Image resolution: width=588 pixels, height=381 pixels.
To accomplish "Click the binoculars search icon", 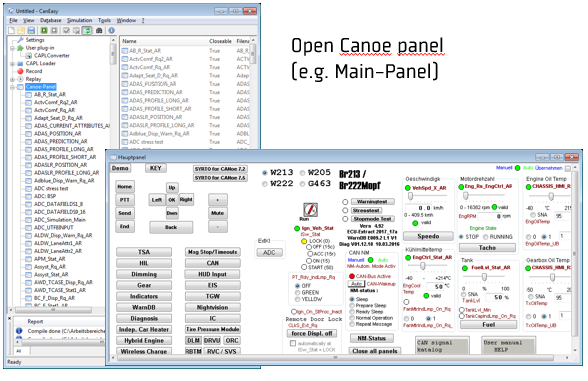I will coord(99,30).
